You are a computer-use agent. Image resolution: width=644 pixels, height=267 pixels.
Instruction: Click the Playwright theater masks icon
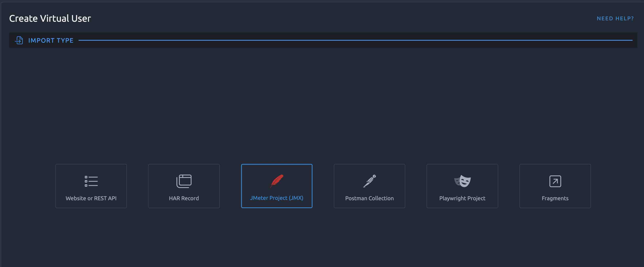(462, 181)
